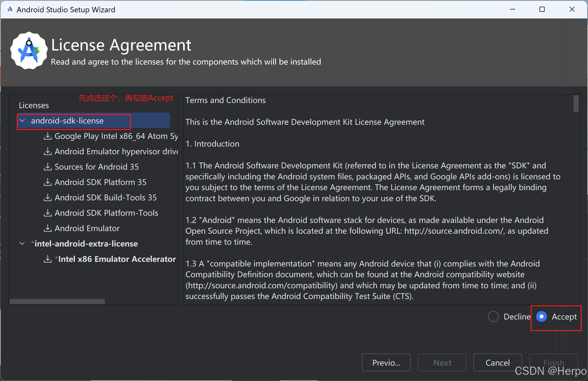588x381 pixels.
Task: Select the Accept radio button
Action: point(541,317)
